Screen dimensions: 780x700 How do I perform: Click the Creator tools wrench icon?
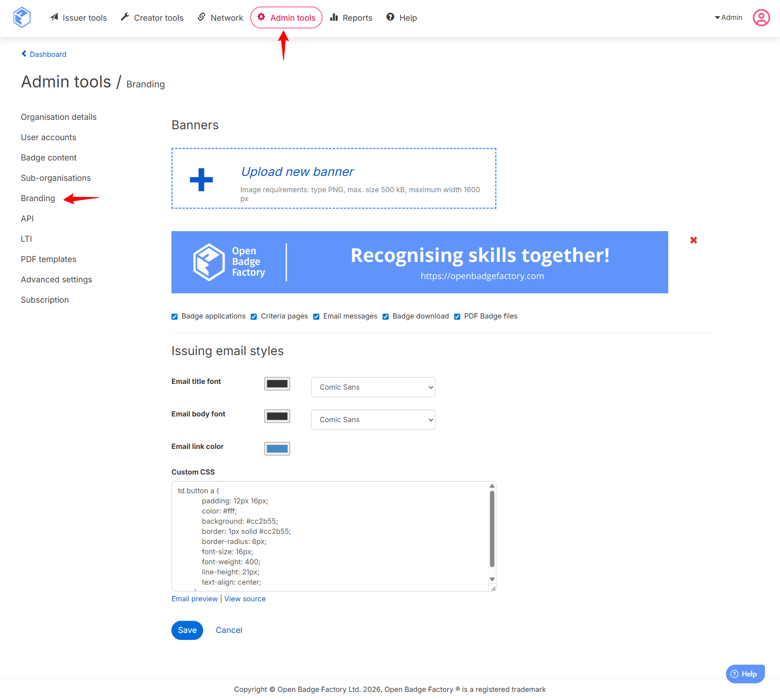(x=125, y=17)
